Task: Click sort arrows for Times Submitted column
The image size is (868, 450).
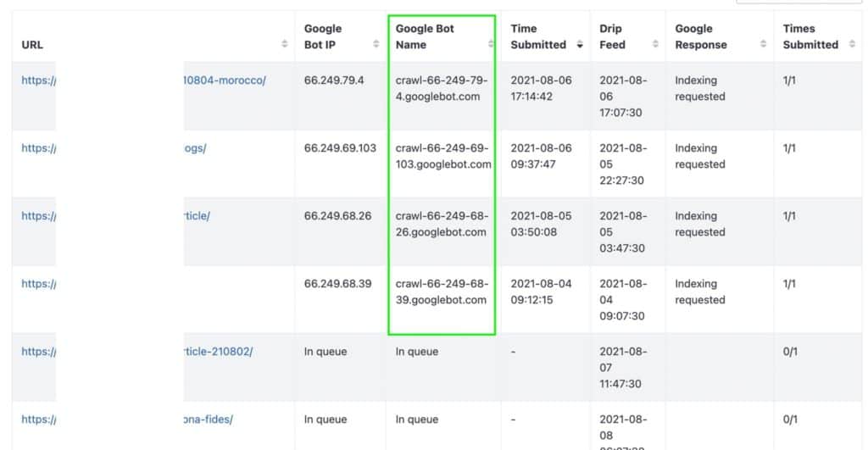Action: point(852,44)
